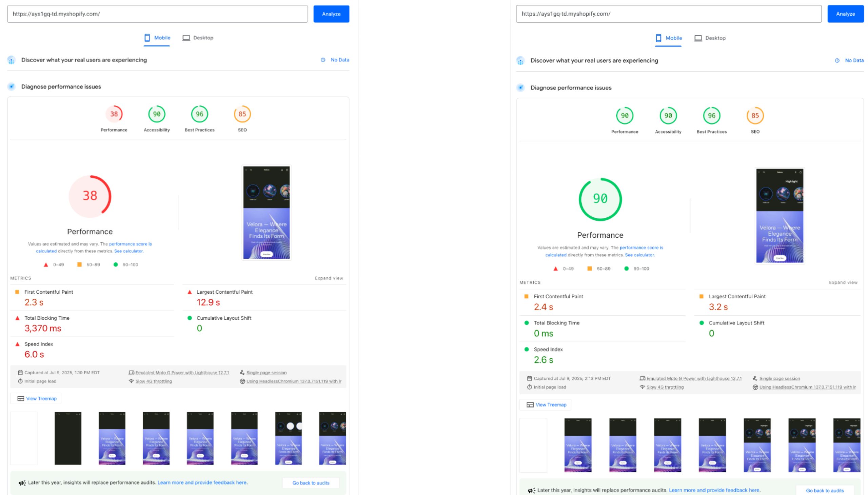Open See calculator link in left report

click(x=129, y=251)
